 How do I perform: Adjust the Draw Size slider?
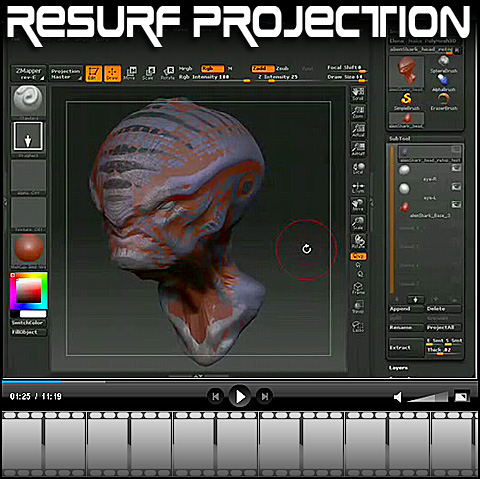[347, 77]
